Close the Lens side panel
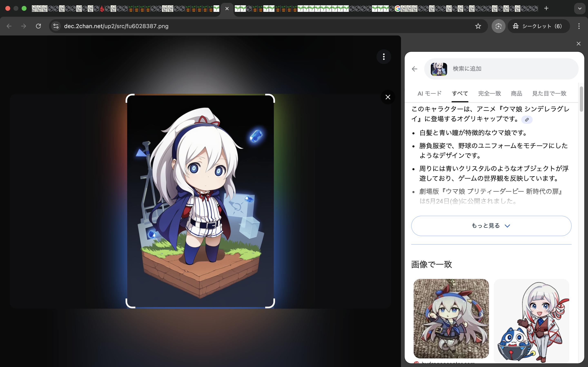This screenshot has height=367, width=588. pos(578,44)
